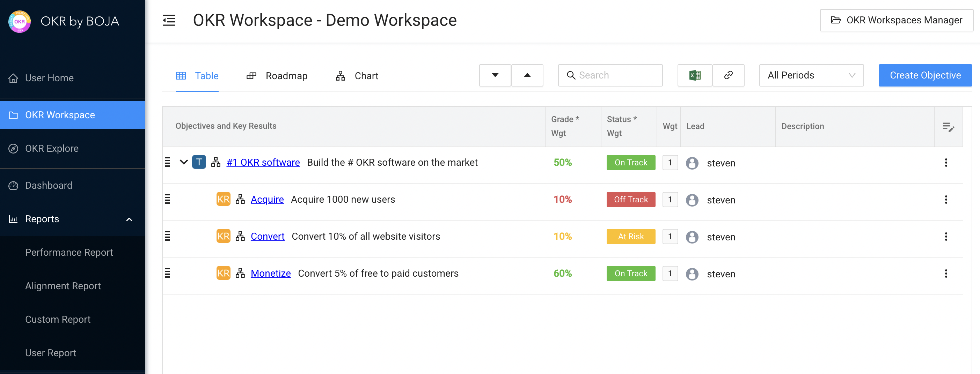The height and width of the screenshot is (374, 980).
Task: Click the T badge on #1 OKR software
Action: 199,162
